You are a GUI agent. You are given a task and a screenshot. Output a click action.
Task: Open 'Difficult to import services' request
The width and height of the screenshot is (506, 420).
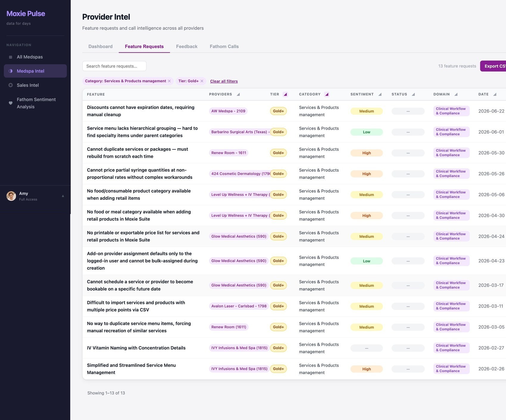(136, 306)
